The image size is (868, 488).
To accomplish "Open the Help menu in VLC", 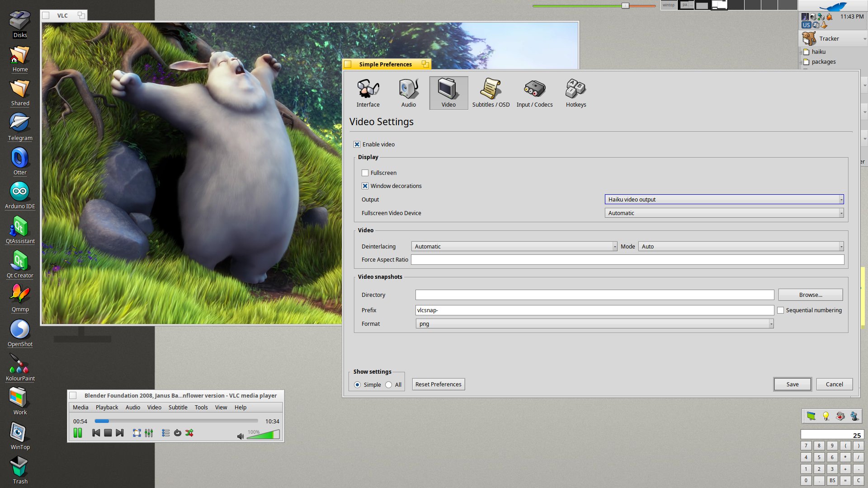I will (x=241, y=407).
